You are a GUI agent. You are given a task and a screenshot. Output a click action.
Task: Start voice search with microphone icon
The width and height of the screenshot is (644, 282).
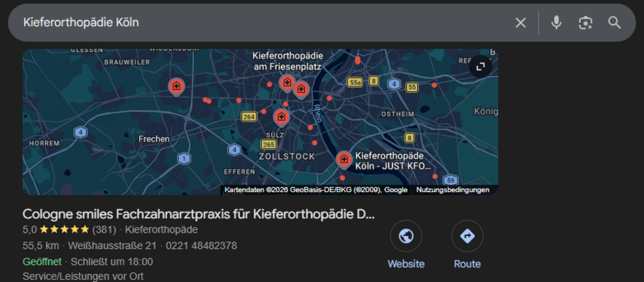point(556,23)
